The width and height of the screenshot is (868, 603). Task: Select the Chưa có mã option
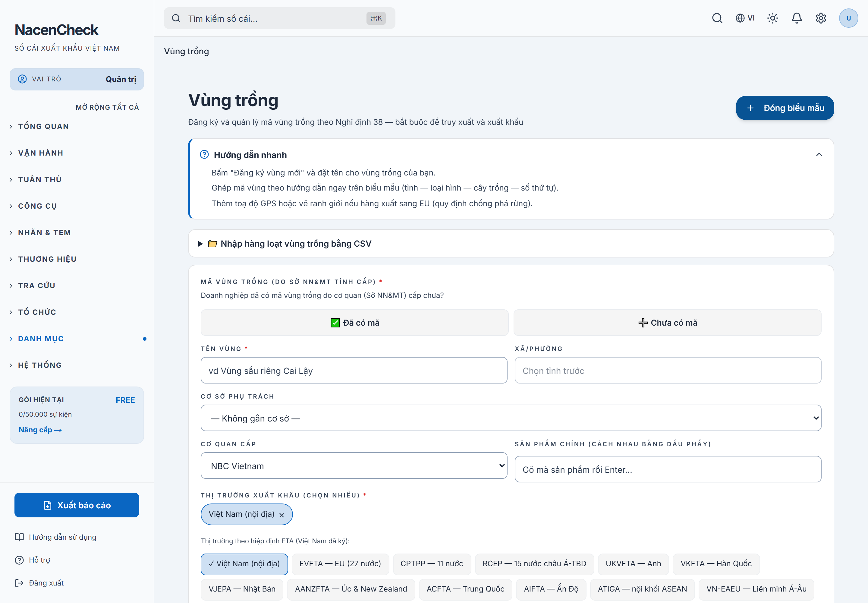tap(668, 323)
